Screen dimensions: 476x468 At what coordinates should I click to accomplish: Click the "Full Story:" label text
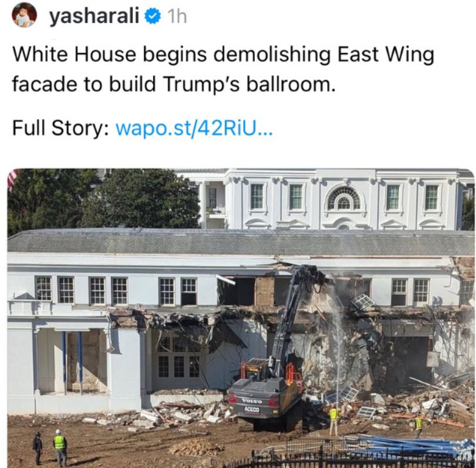pos(61,128)
